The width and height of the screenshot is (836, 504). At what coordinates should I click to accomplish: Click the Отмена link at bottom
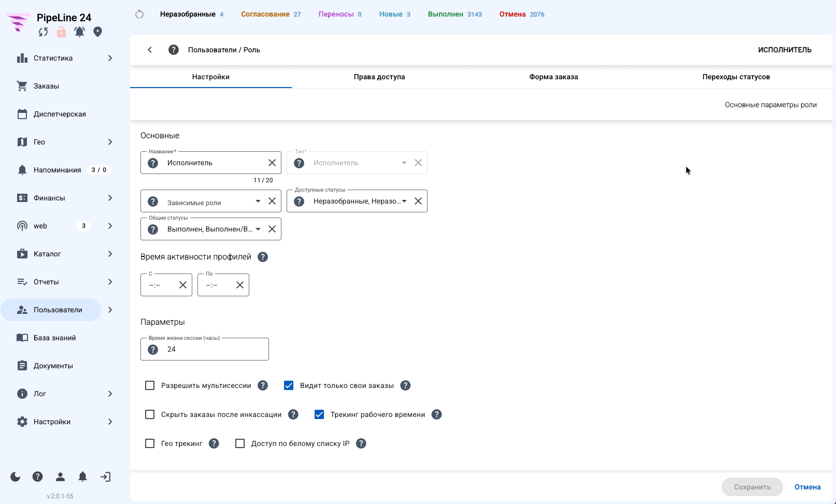coord(807,487)
